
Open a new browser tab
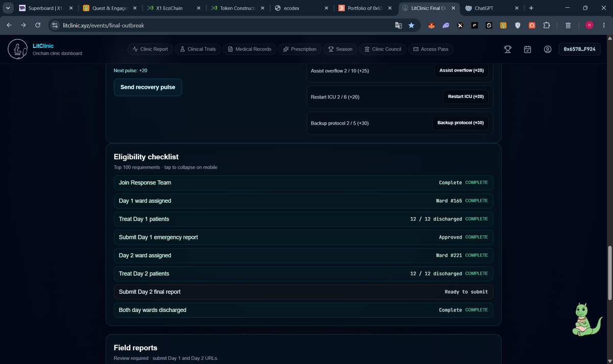(x=531, y=8)
